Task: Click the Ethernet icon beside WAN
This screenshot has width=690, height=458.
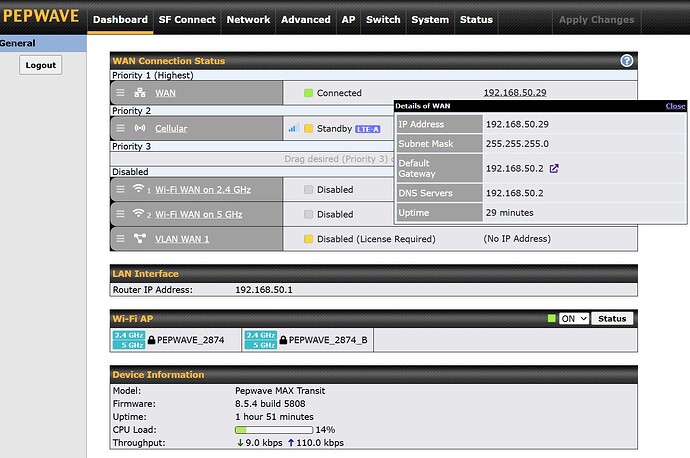Action: click(x=140, y=92)
